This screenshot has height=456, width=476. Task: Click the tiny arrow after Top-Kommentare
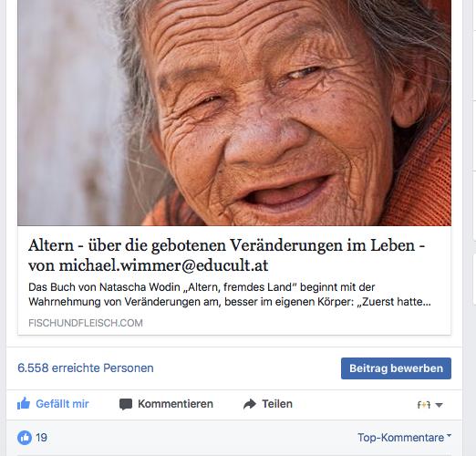point(449,436)
